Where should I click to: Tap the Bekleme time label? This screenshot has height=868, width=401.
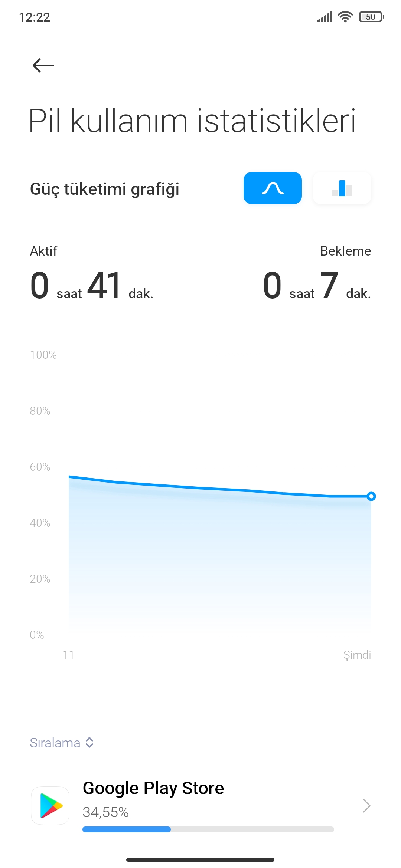[x=345, y=251]
